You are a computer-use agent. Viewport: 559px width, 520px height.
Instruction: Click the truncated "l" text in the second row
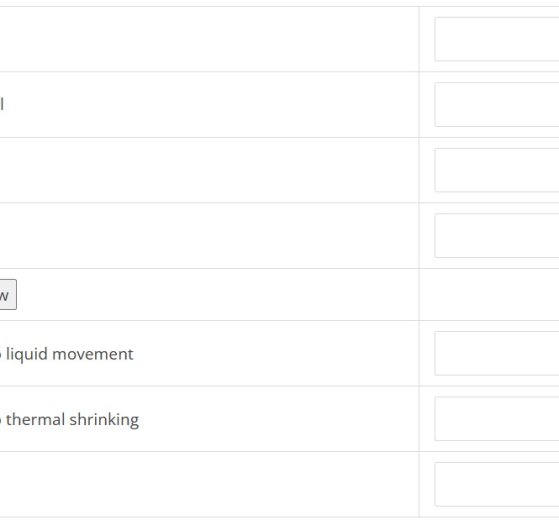click(x=2, y=104)
